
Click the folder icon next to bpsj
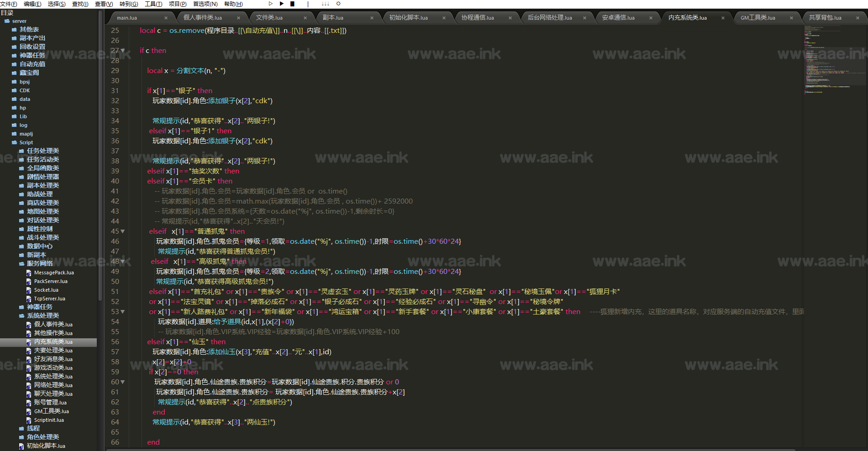click(x=14, y=82)
